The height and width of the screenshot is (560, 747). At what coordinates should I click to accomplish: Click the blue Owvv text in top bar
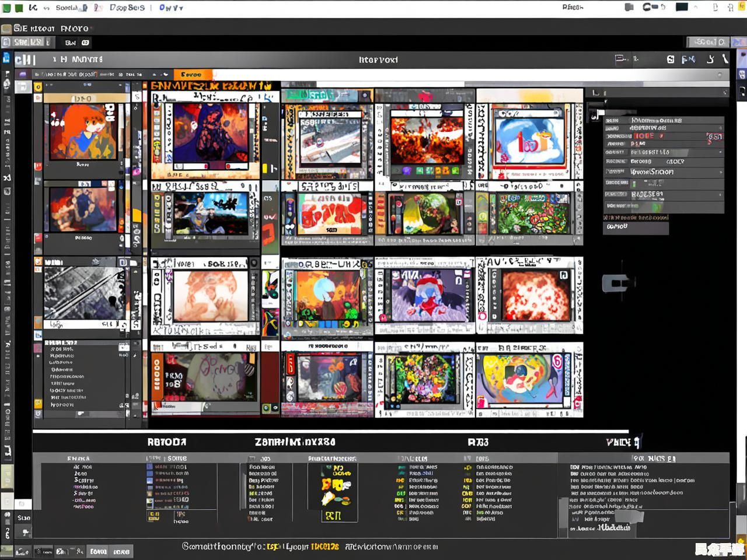tap(171, 8)
